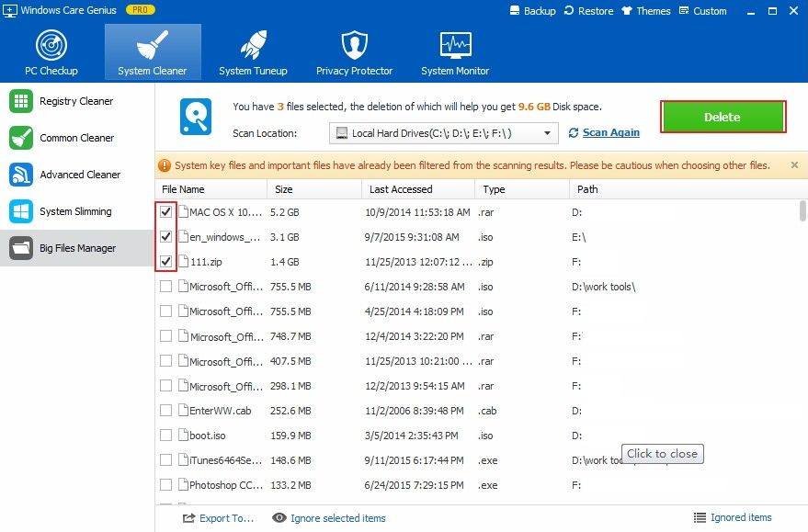Switch to Advanced Cleaner section
The image size is (808, 532).
(x=77, y=175)
